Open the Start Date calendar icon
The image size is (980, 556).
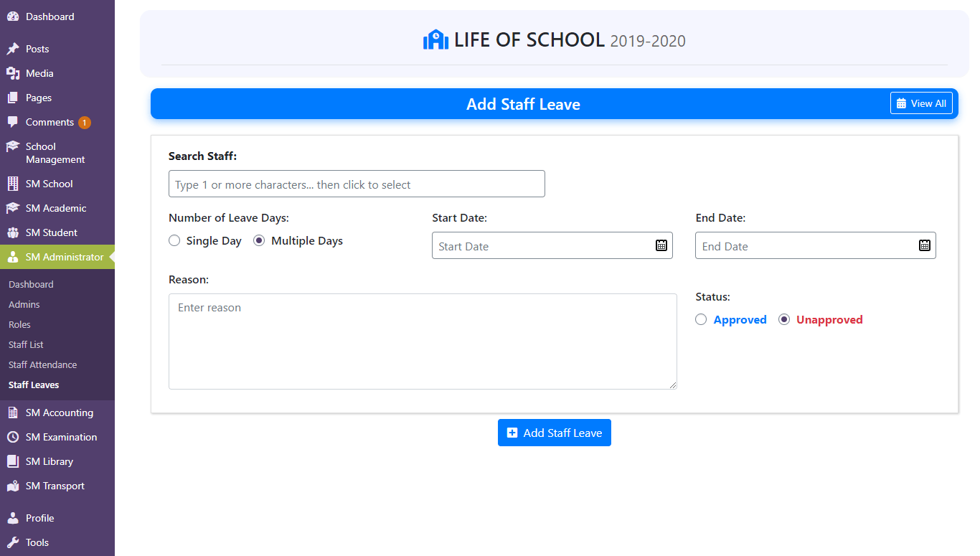click(x=661, y=245)
